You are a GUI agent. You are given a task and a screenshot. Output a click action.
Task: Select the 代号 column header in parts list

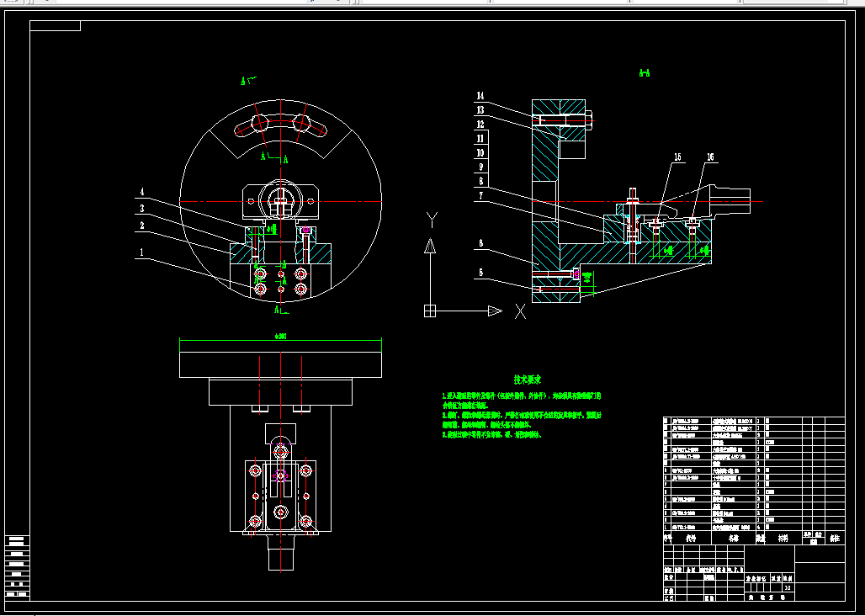(690, 539)
